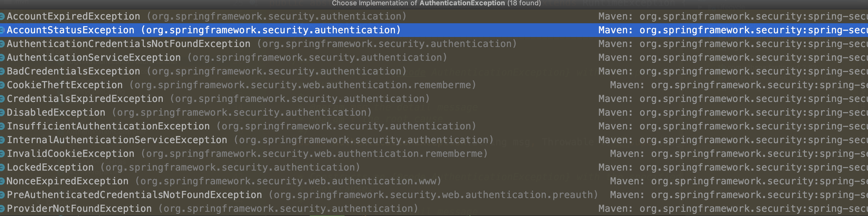
Task: Click the Maven location of the CookieTheftException row
Action: tap(738, 85)
